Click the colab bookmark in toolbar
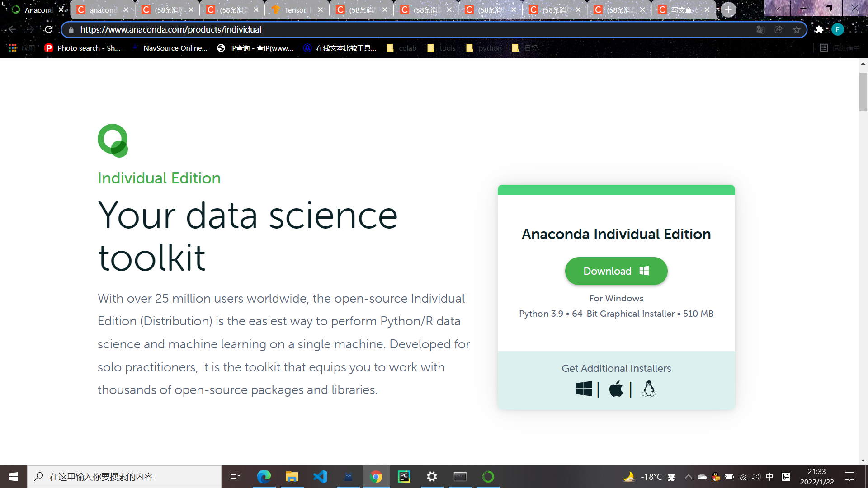 pyautogui.click(x=402, y=48)
